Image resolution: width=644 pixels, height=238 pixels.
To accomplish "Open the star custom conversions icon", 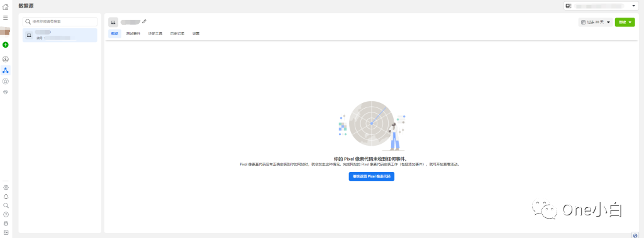I will pos(5,81).
